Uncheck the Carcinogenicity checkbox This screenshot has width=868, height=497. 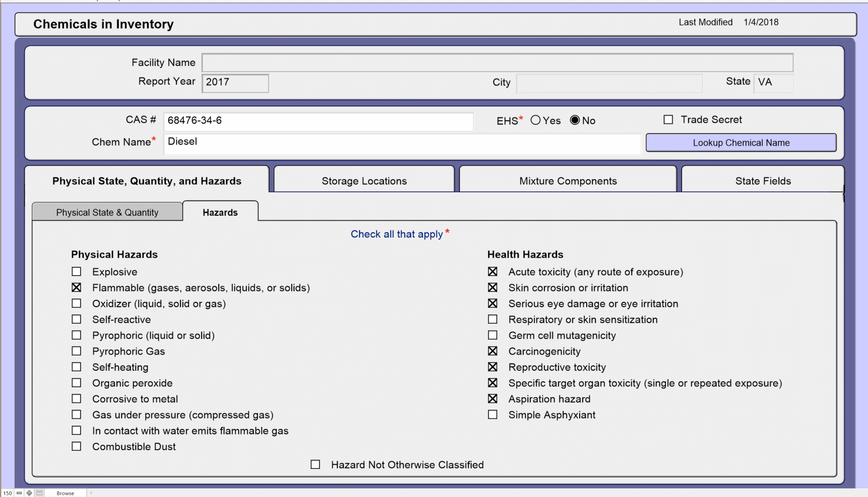click(x=492, y=351)
